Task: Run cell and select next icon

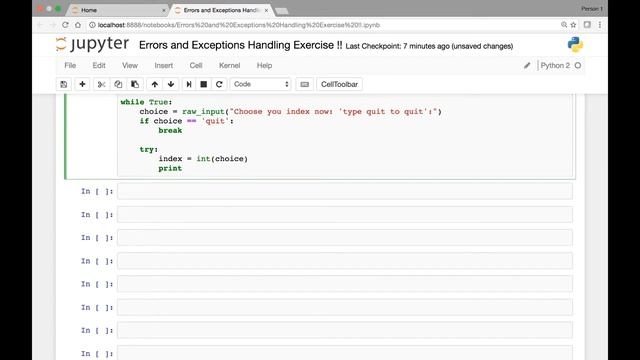Action: click(189, 84)
